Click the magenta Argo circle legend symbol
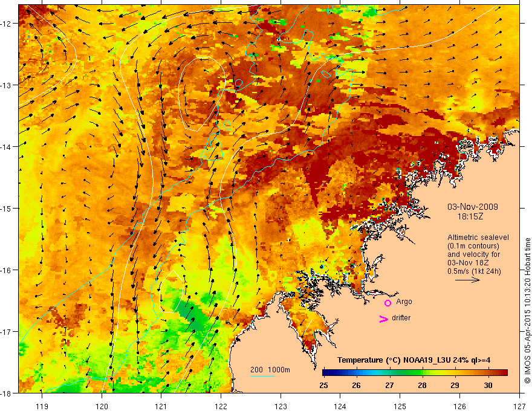 pyautogui.click(x=388, y=303)
